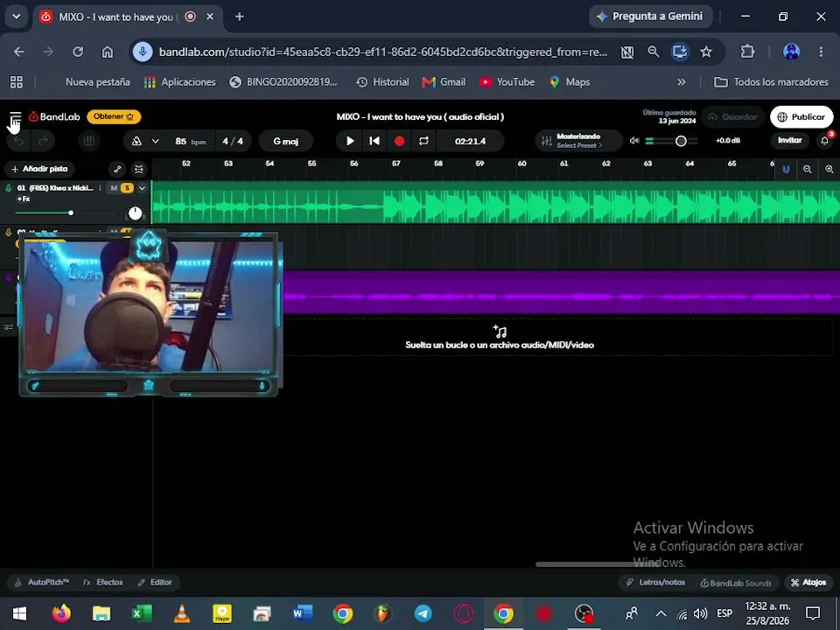Click the Publicar button

[x=801, y=116]
